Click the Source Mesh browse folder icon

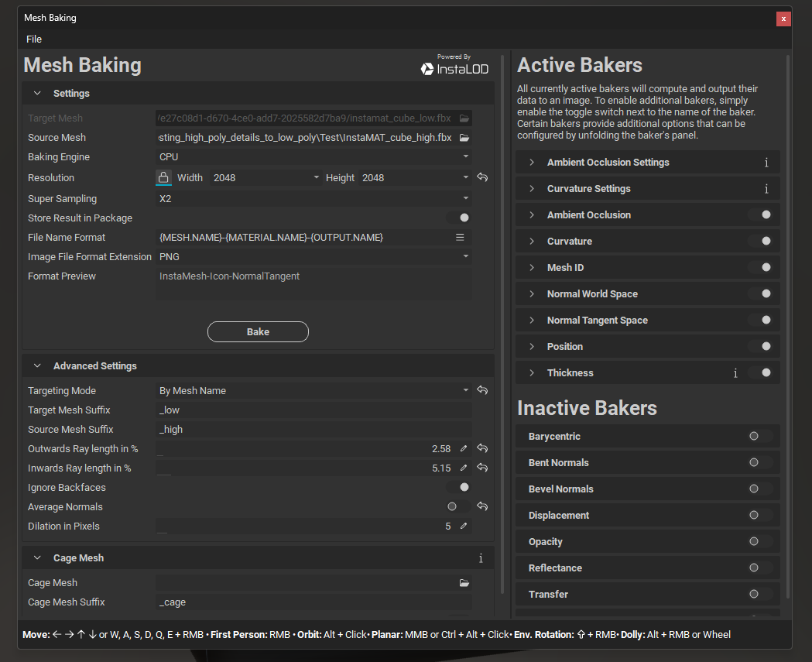tap(464, 138)
